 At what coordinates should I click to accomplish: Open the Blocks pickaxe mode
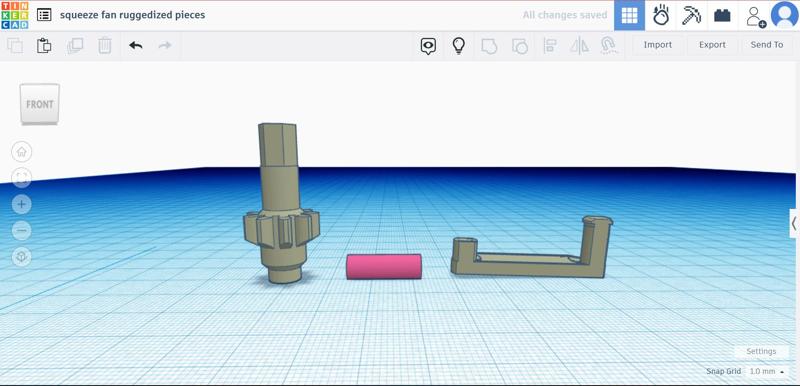(691, 15)
